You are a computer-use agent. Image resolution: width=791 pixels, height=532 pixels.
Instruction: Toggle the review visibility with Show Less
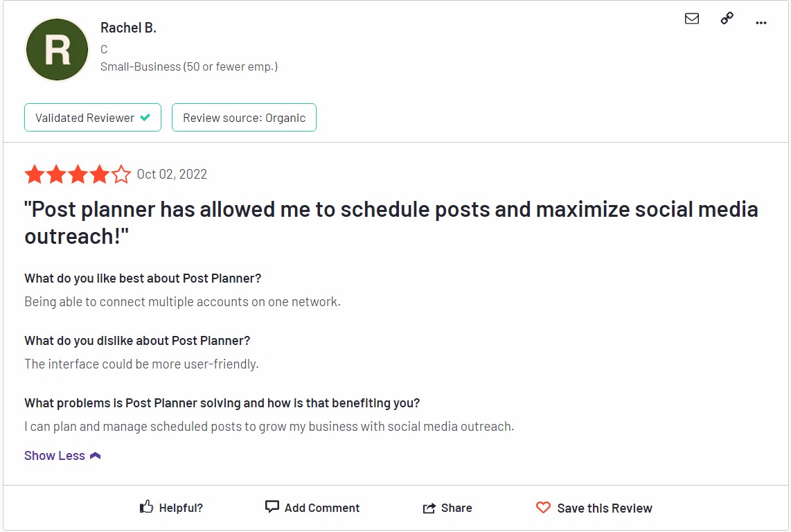coord(54,455)
